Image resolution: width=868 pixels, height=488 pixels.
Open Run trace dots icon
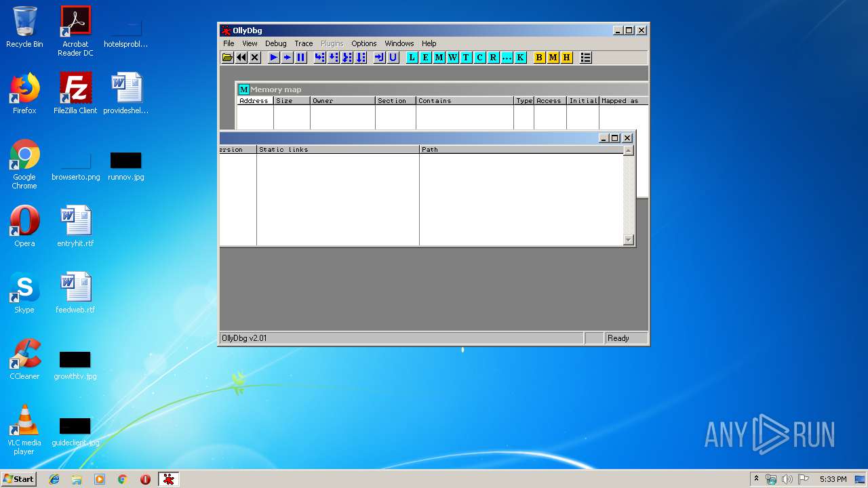click(x=507, y=58)
